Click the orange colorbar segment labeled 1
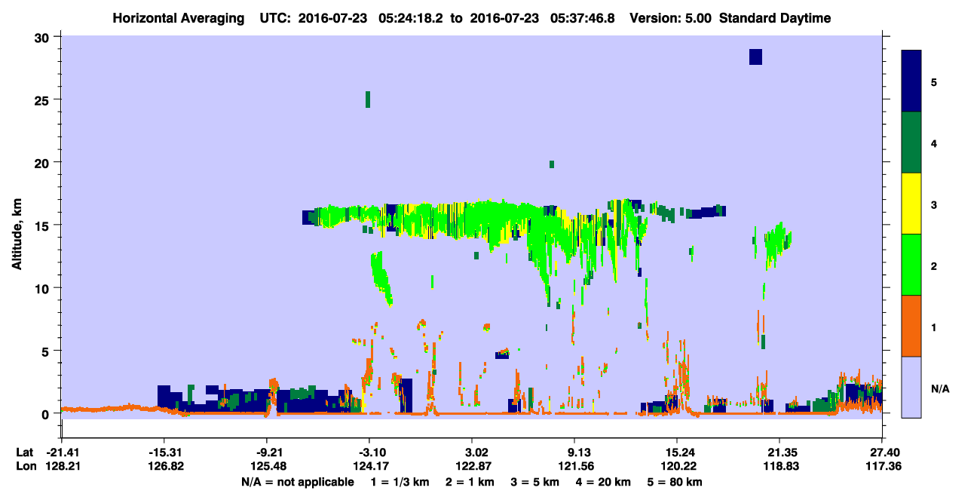This screenshot has height=503, width=980. point(911,325)
